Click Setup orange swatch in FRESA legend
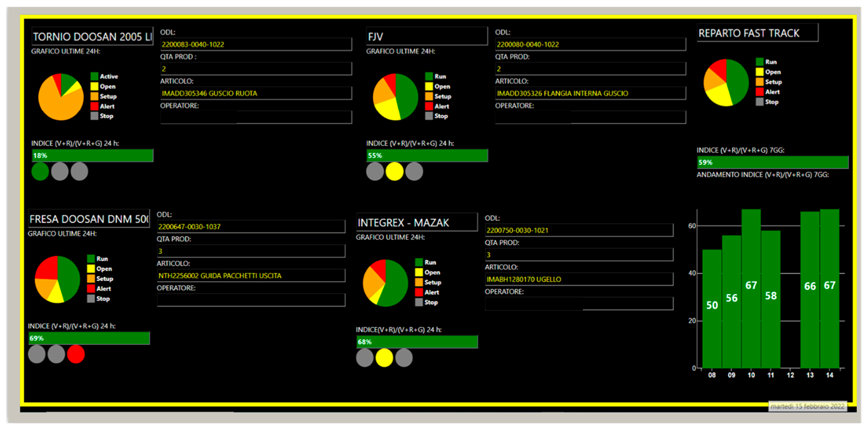The height and width of the screenshot is (431, 868). [x=91, y=279]
